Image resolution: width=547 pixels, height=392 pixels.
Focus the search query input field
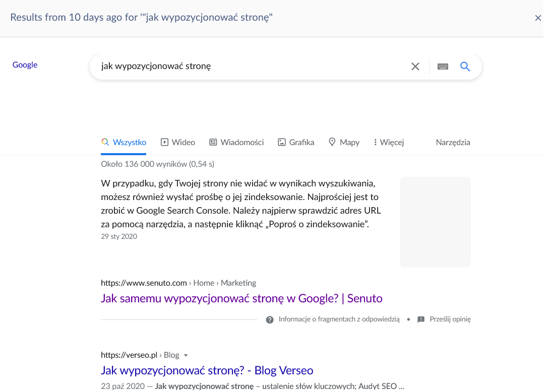click(x=251, y=67)
